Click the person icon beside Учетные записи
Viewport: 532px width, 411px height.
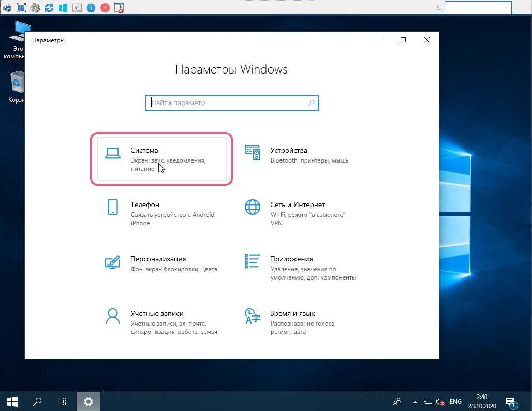(113, 316)
